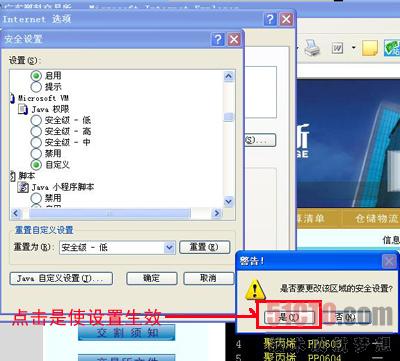Click the scroll down arrow of settings list
Viewport: 400px width, 361px height.
pyautogui.click(x=229, y=201)
